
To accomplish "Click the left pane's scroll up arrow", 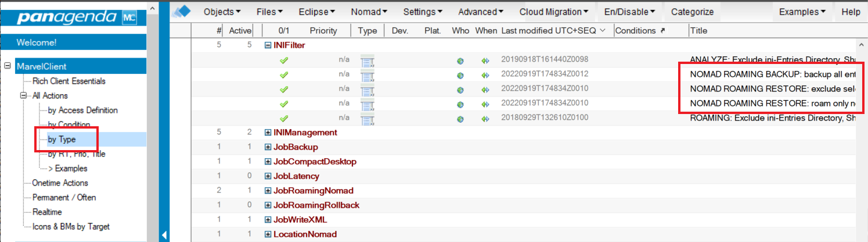I will pos(152,8).
